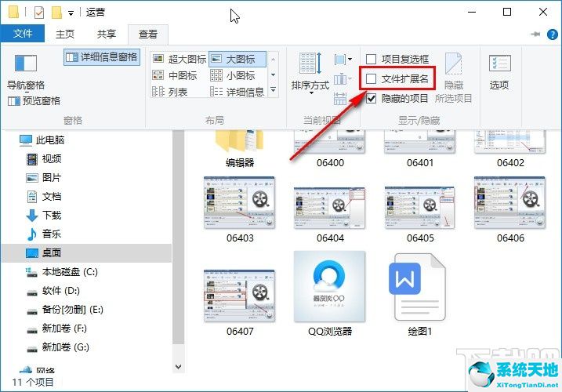Select image file 06406
Viewport: 562px width, 392px height.
point(510,210)
